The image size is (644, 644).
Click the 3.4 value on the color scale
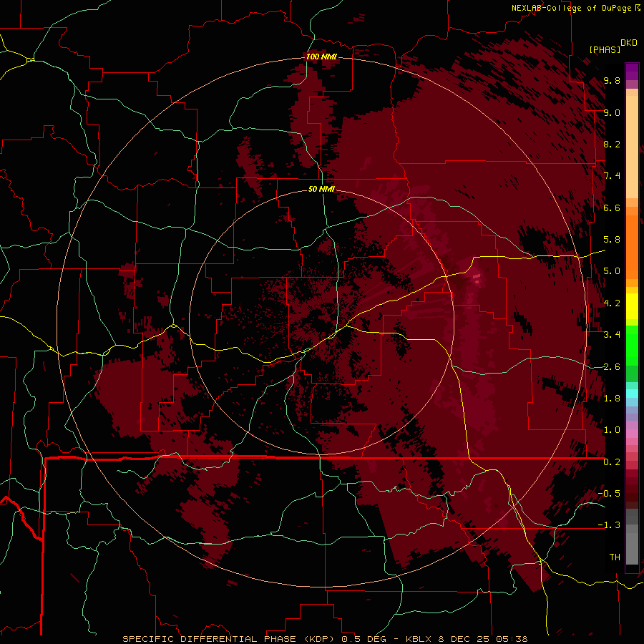pos(612,335)
